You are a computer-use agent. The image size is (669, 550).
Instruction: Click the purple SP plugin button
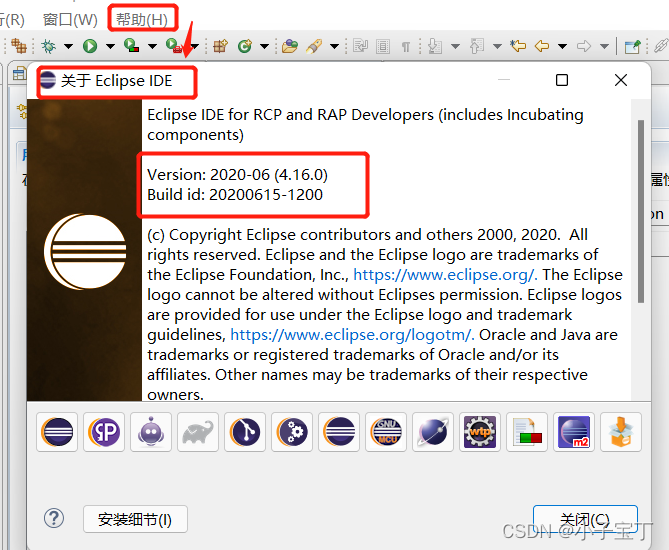point(104,432)
